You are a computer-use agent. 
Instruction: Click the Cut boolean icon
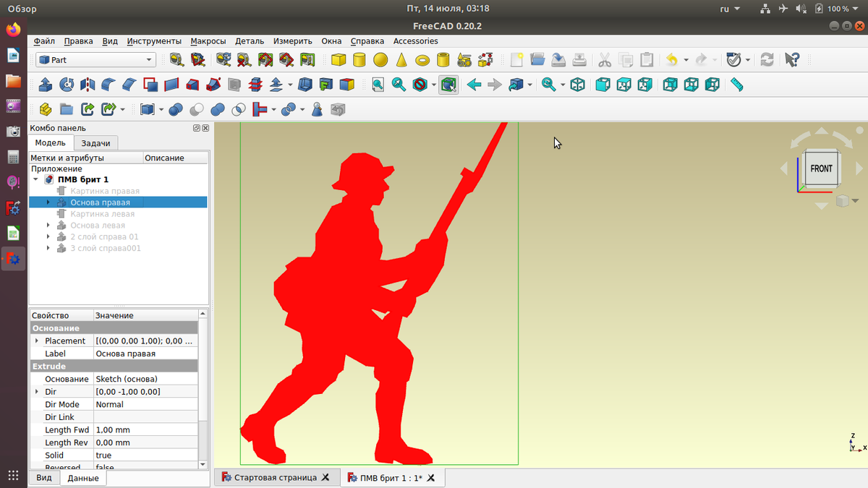(196, 110)
